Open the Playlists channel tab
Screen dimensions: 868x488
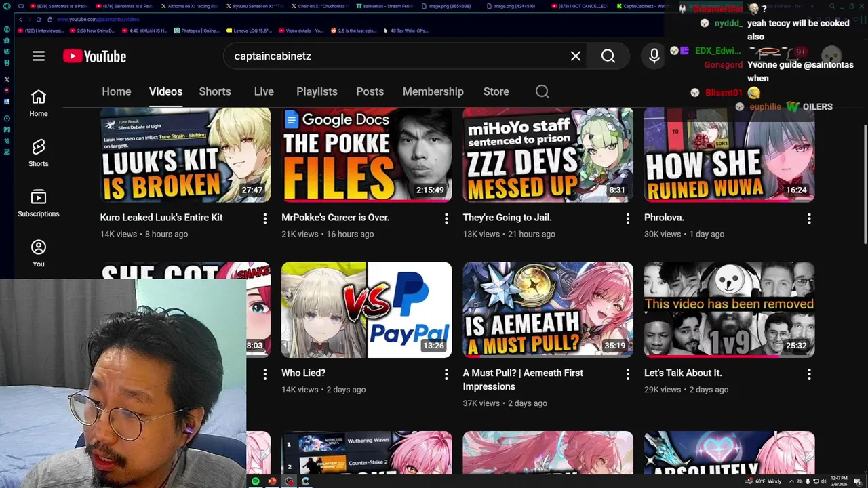317,91
